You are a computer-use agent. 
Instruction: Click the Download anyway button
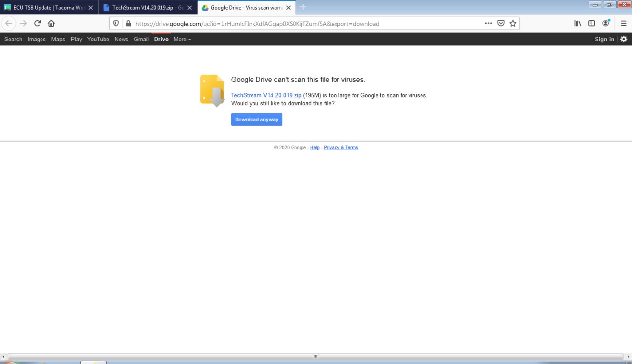point(256,120)
